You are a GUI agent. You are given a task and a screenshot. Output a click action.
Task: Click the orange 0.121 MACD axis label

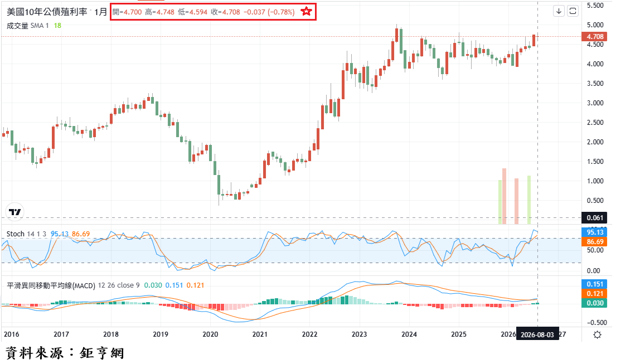click(594, 294)
